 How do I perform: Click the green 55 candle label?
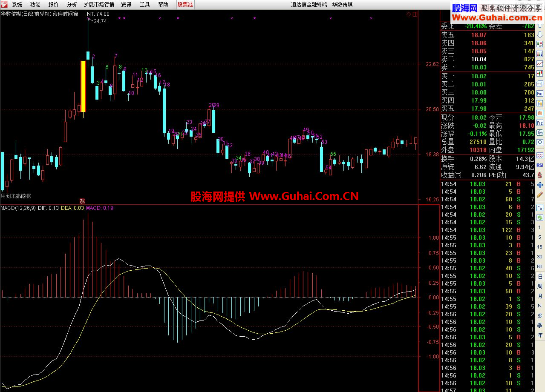tap(333, 154)
